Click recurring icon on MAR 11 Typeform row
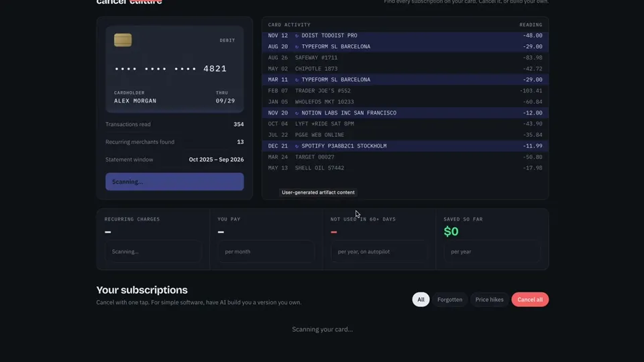 point(297,80)
